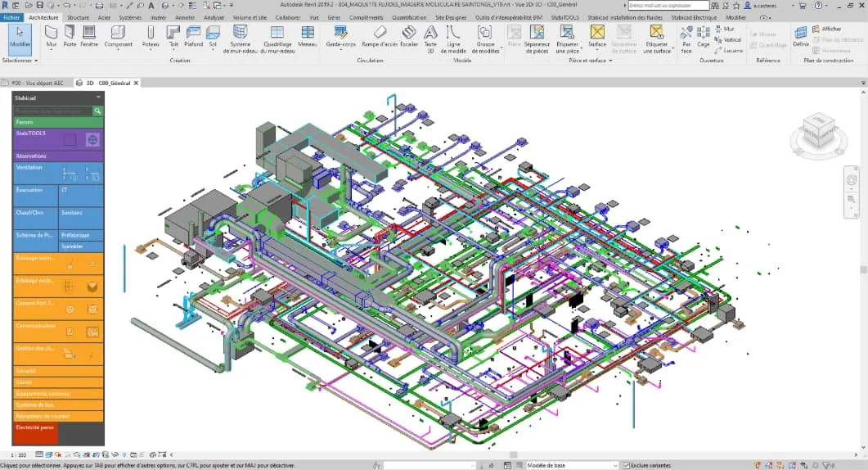Open the Collaborer ribbon tab

[x=288, y=18]
